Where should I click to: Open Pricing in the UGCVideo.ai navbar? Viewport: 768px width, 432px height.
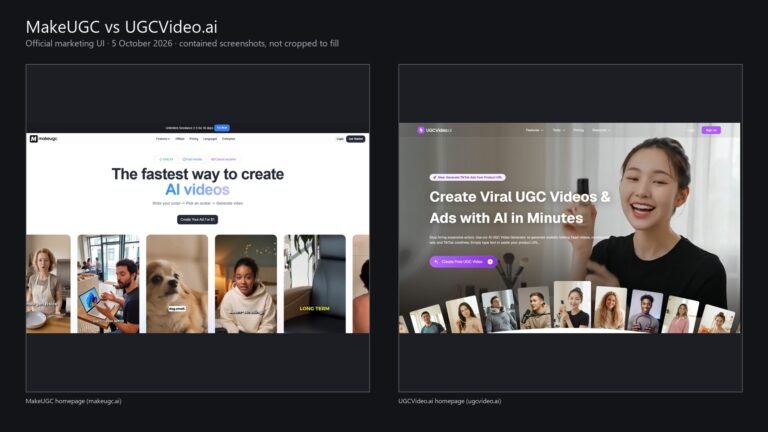578,130
